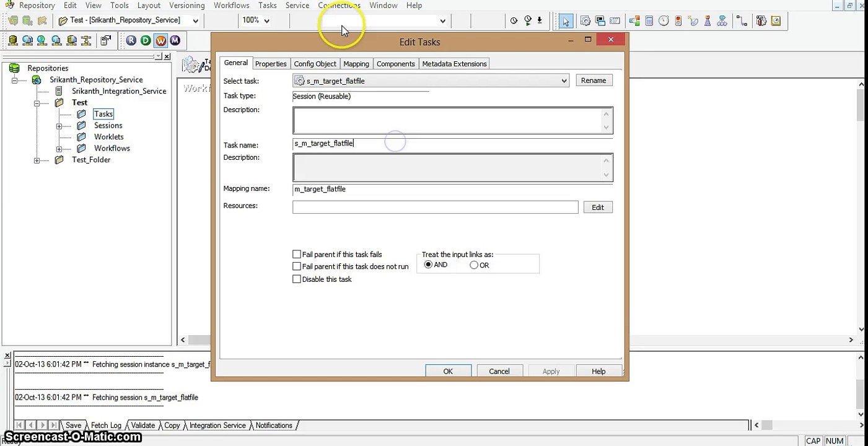Click the Event Raise tower icon

[708, 21]
